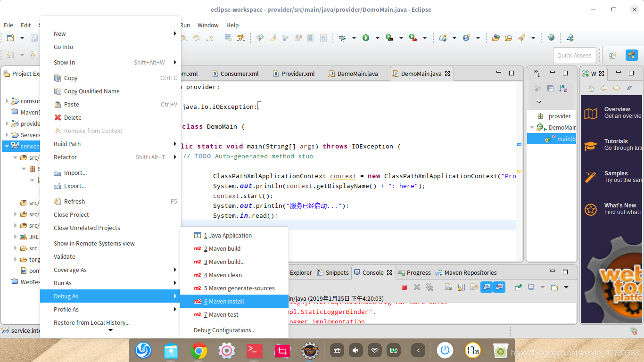Select Maven install from Debug As submenu
Image resolution: width=644 pixels, height=362 pixels.
(234, 301)
